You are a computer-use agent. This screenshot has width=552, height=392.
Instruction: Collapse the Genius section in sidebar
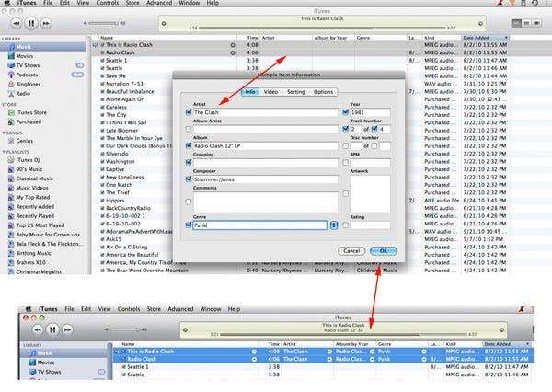tap(4, 133)
